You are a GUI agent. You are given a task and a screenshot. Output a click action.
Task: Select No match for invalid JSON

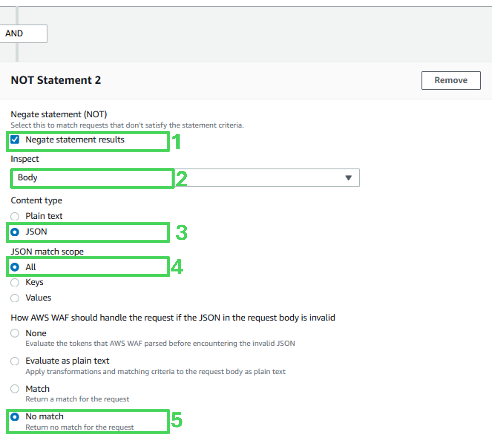[15, 416]
